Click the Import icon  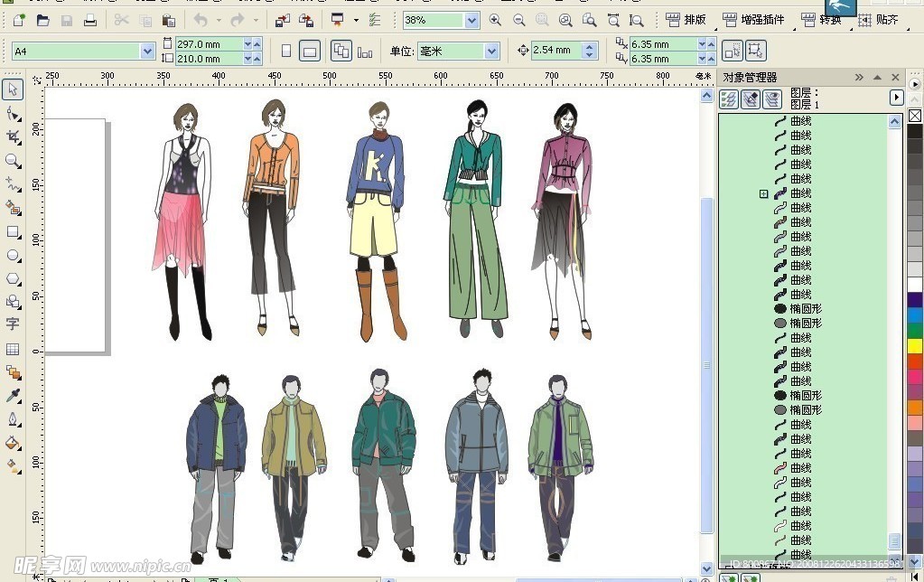[283, 21]
